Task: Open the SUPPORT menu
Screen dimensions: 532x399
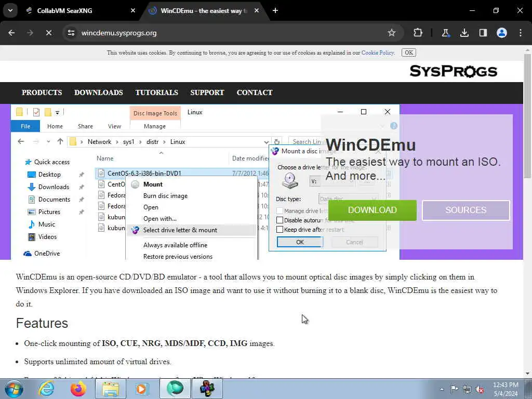Action: (207, 92)
